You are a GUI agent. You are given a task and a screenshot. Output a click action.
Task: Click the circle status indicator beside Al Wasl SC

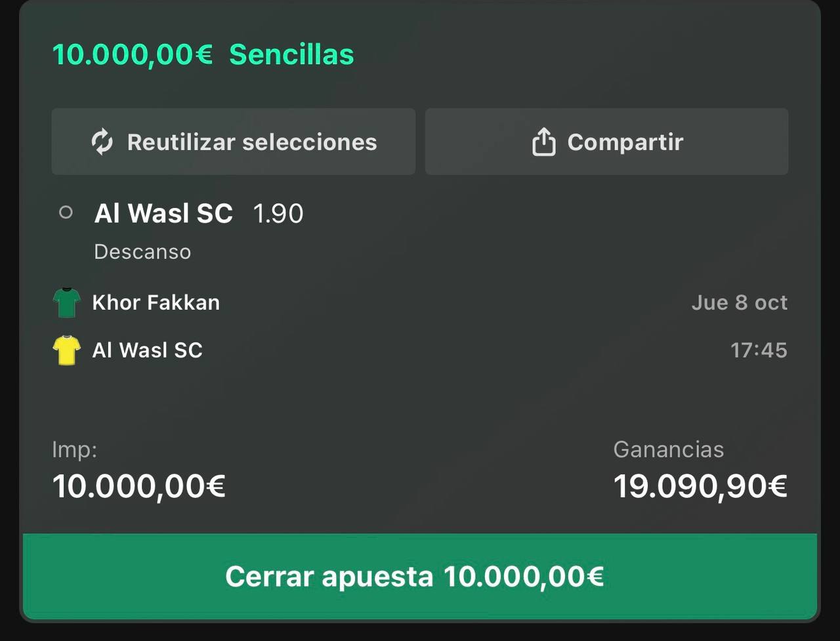pos(66,213)
